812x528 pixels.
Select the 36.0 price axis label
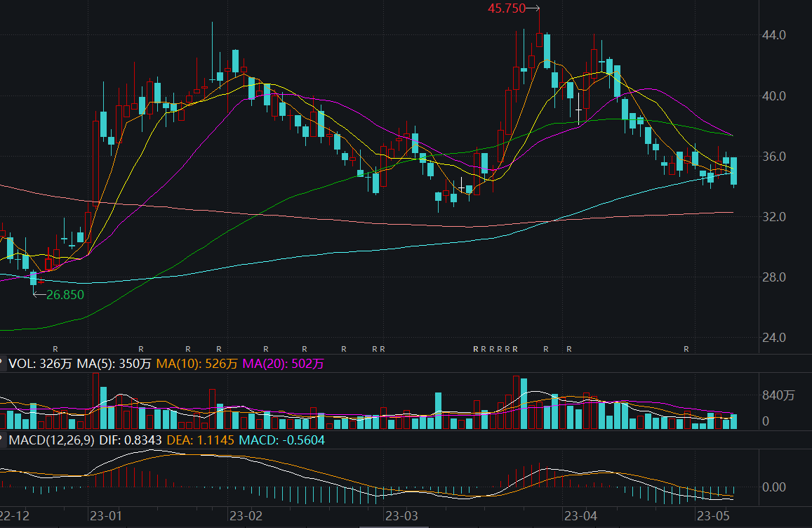pos(773,157)
